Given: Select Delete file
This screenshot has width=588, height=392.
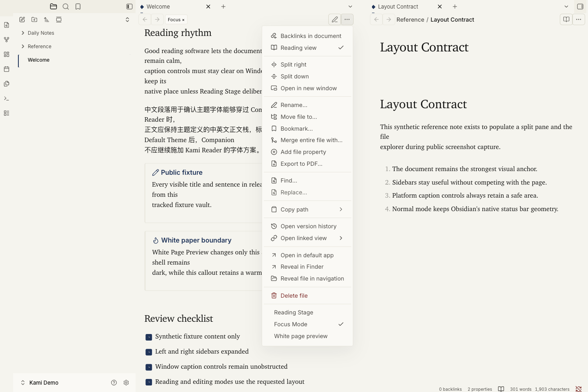Looking at the screenshot, I should click(307, 296).
